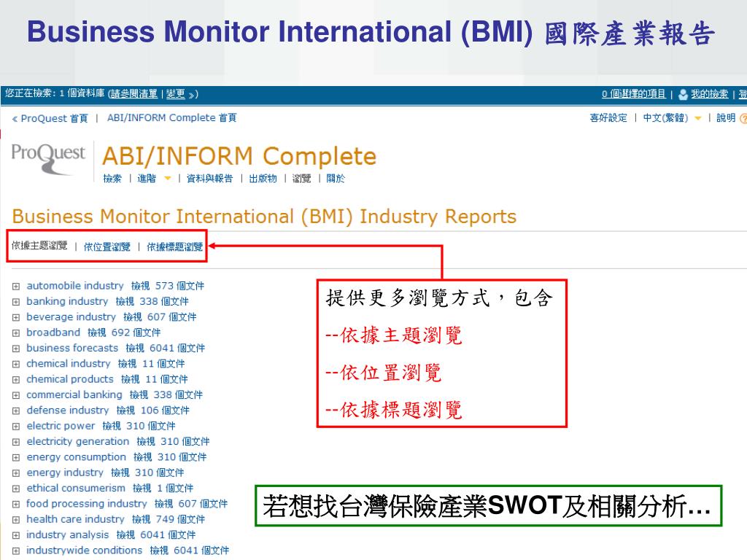Click the 變更 database link

pos(175,94)
